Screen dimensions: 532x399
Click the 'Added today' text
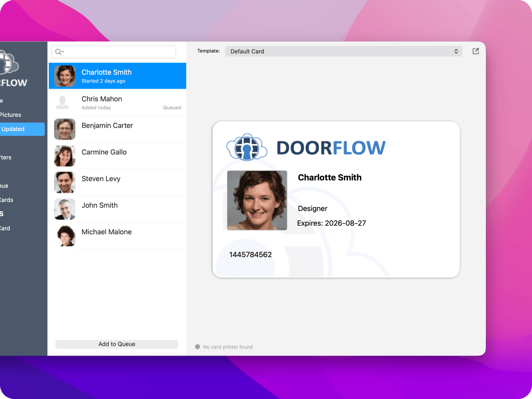coord(96,108)
